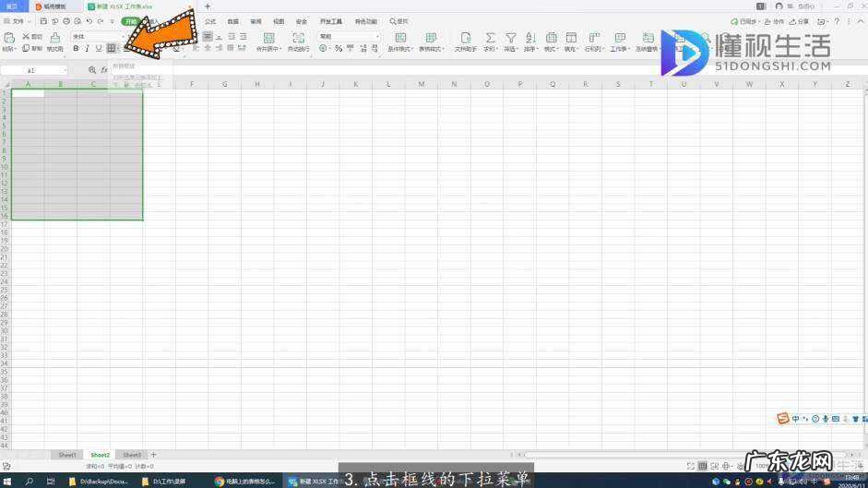Click the increase decimal icon
Viewport: 868px width, 488px height.
click(363, 49)
